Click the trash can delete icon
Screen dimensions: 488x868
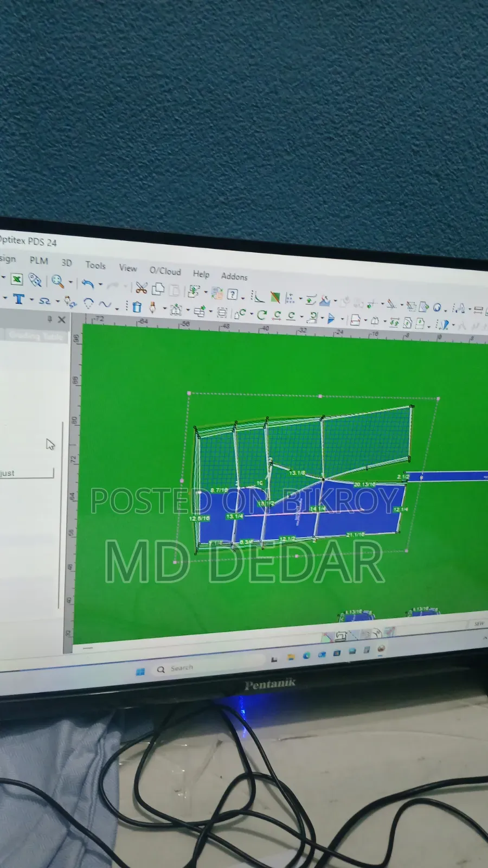click(x=137, y=307)
